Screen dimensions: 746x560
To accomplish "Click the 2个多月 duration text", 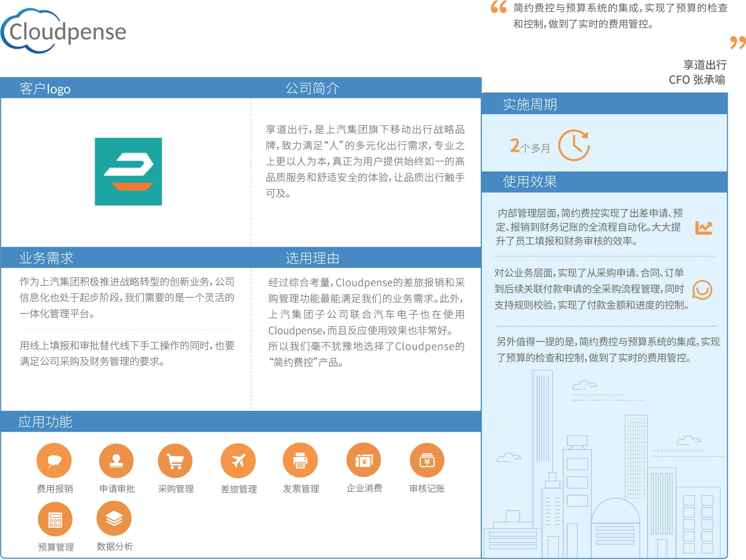I will pos(530,146).
